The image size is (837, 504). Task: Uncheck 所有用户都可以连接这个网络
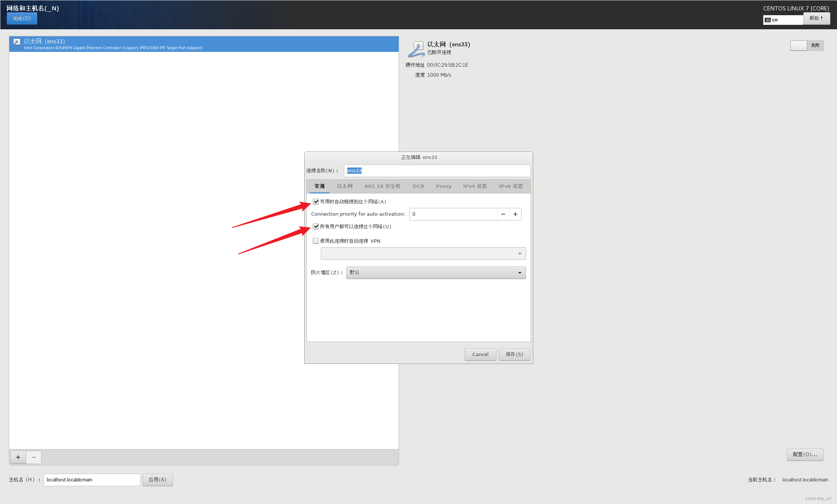[315, 226]
